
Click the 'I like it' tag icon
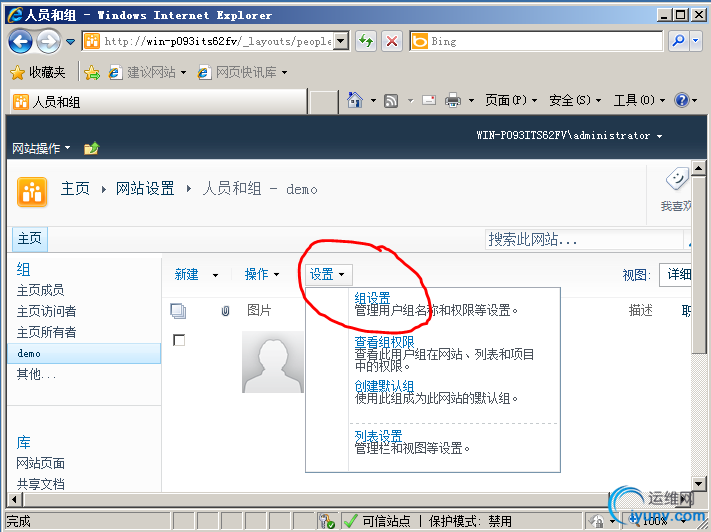677,179
